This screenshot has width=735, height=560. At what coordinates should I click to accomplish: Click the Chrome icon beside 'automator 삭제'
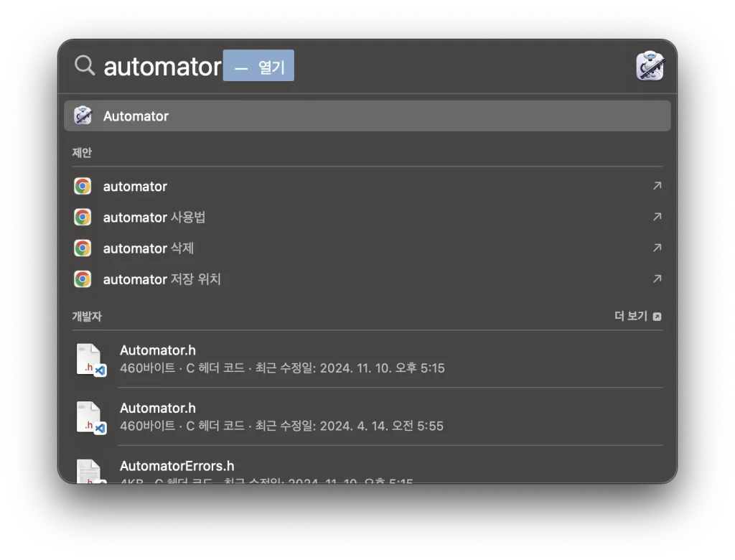tap(83, 248)
